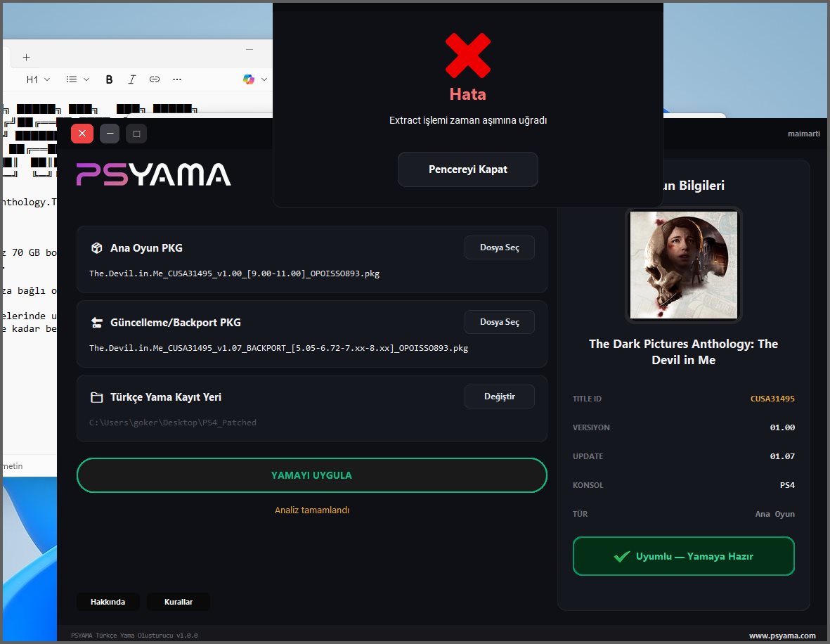This screenshot has width=830, height=644.
Task: Click the red X error icon
Action: (x=468, y=56)
